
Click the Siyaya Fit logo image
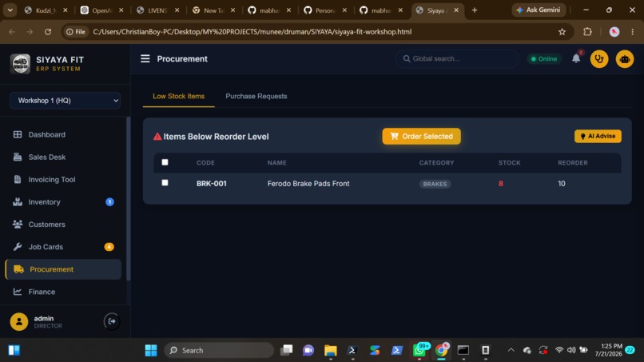coord(20,64)
